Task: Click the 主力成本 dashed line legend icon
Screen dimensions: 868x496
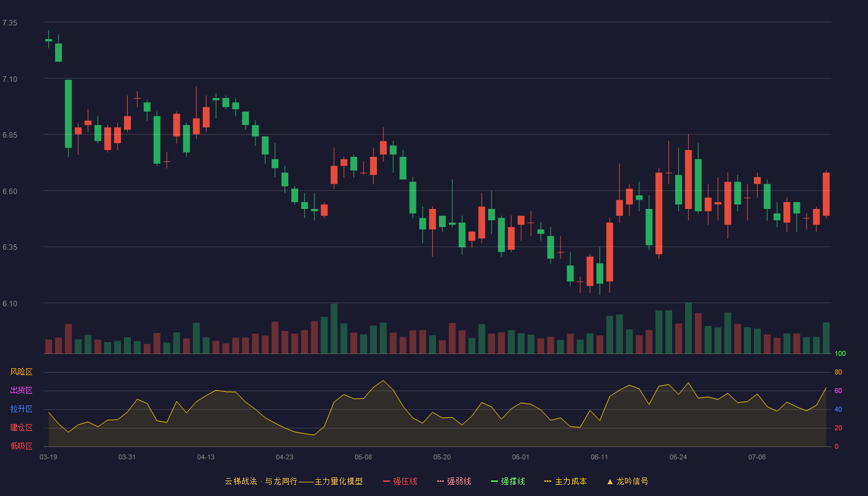Action: (x=547, y=481)
